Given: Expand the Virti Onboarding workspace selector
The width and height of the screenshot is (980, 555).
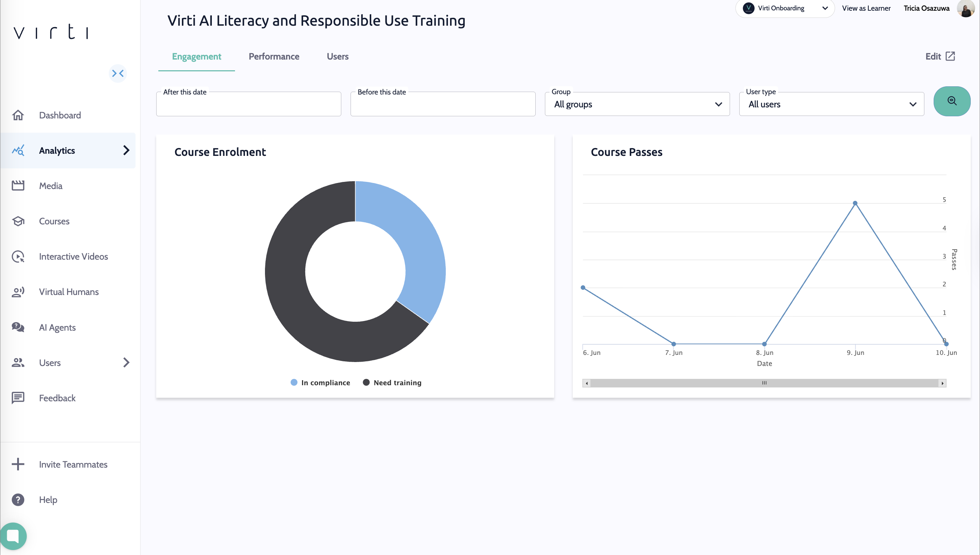Looking at the screenshot, I should point(785,9).
